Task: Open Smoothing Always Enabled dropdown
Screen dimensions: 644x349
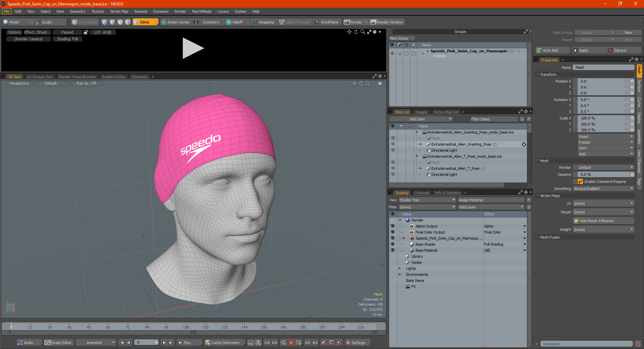Action: coord(603,189)
